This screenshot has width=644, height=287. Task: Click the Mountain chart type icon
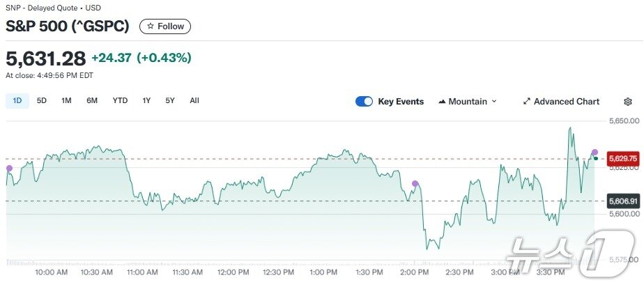point(443,102)
